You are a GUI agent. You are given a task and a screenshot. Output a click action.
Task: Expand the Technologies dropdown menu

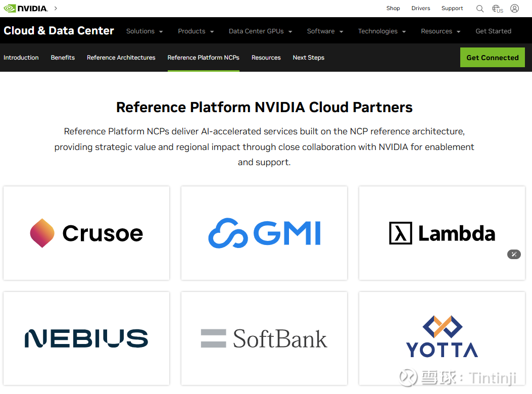[x=382, y=31]
